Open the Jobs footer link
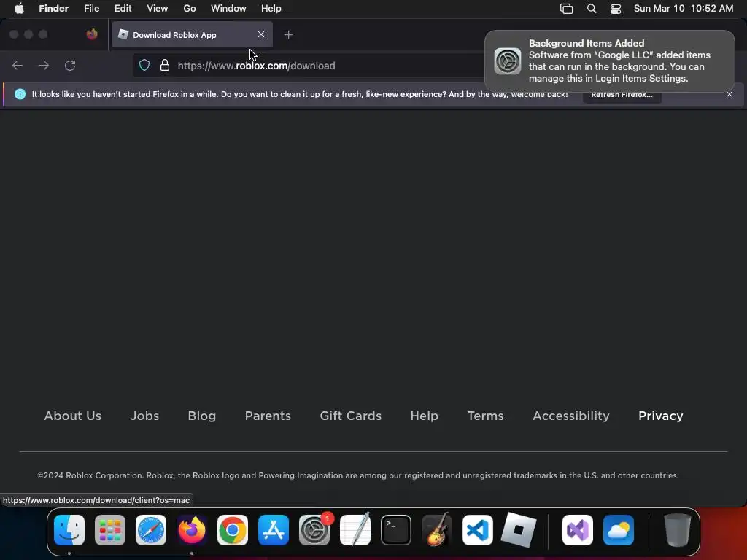 click(x=144, y=416)
